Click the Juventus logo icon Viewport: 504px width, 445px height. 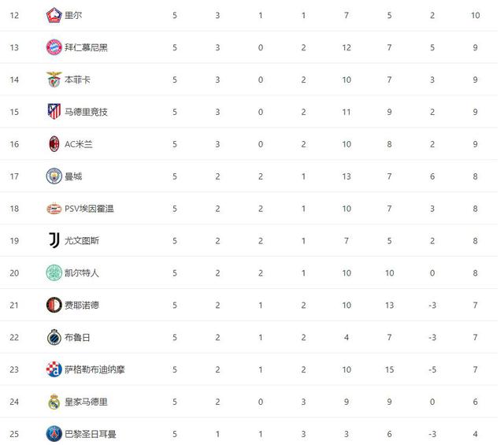pyautogui.click(x=54, y=240)
